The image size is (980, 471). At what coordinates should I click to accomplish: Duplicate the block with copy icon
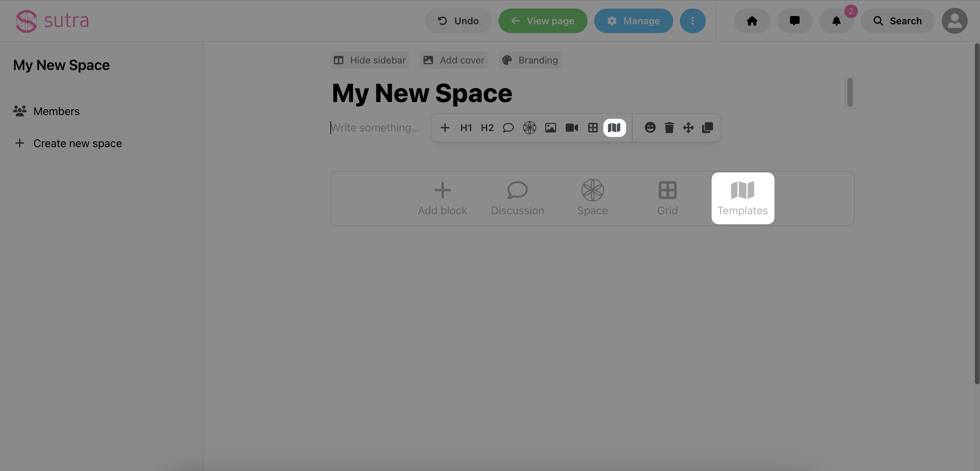point(708,128)
